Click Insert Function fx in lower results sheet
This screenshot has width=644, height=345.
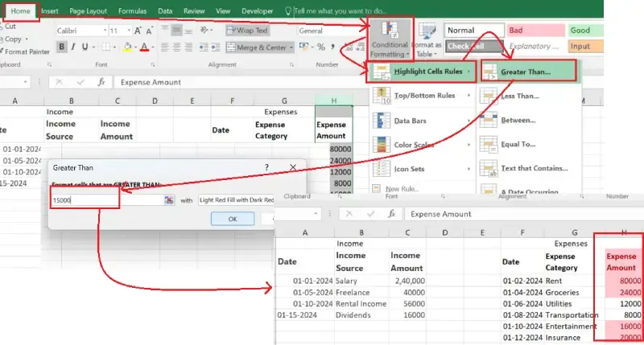click(391, 214)
